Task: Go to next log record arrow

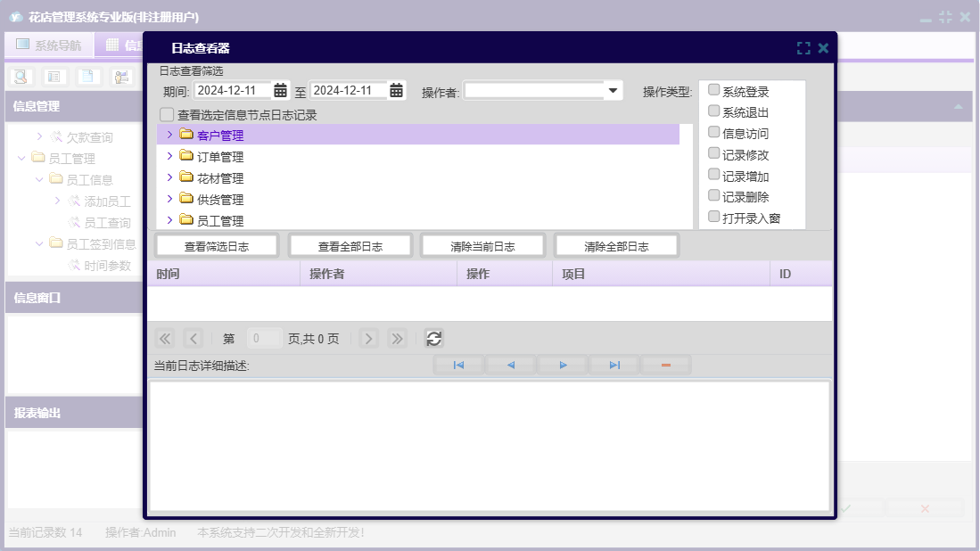Action: (563, 366)
